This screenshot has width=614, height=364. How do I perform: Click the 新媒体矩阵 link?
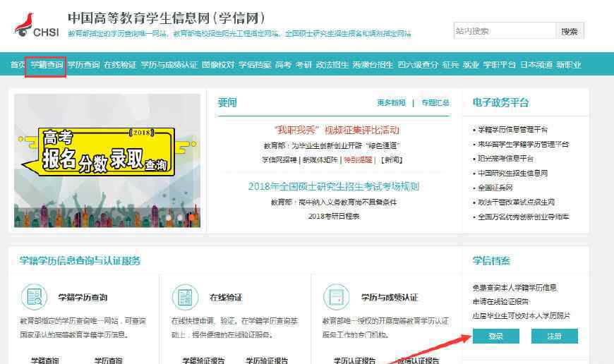click(320, 159)
